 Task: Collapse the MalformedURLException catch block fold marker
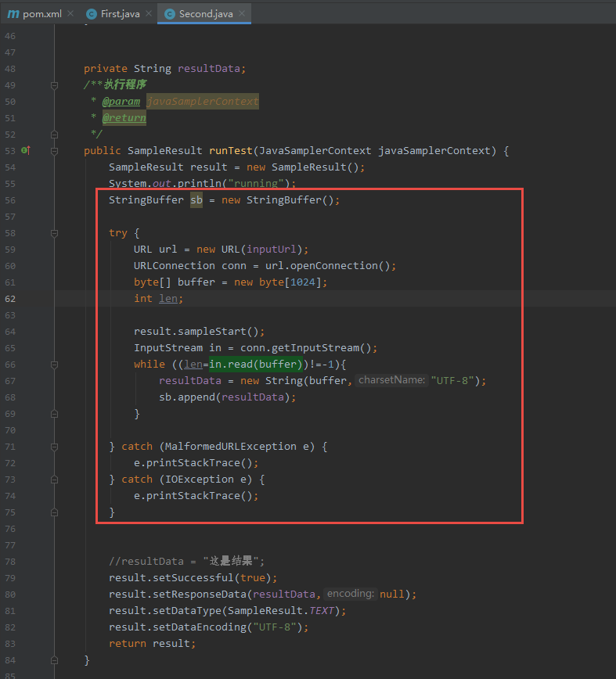point(54,447)
